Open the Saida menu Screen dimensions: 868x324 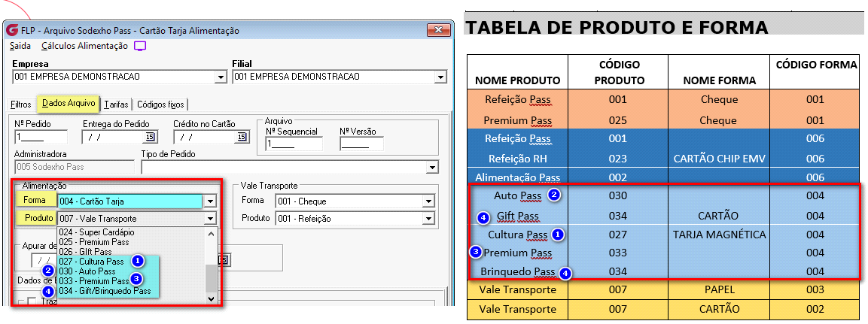click(20, 47)
